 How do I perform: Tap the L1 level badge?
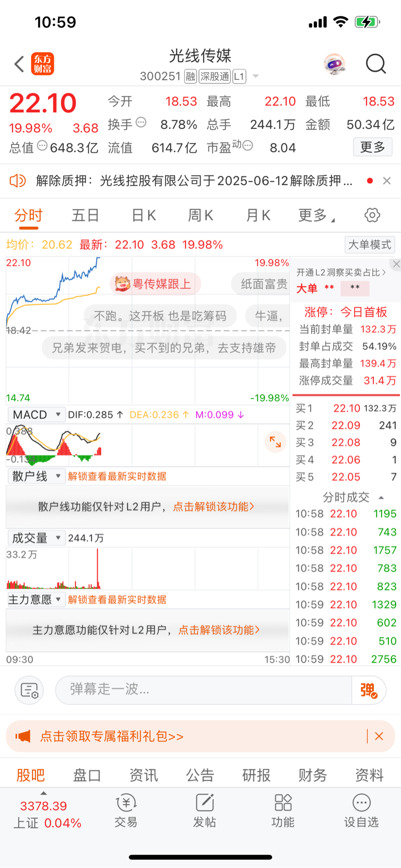coord(239,77)
